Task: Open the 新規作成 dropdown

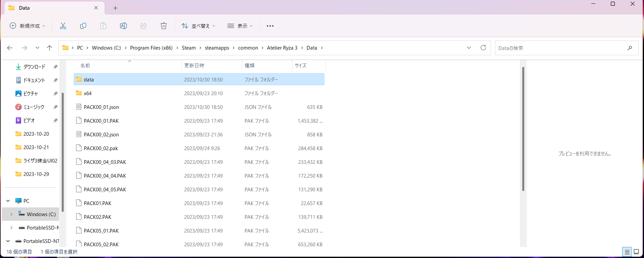Action: click(x=28, y=26)
